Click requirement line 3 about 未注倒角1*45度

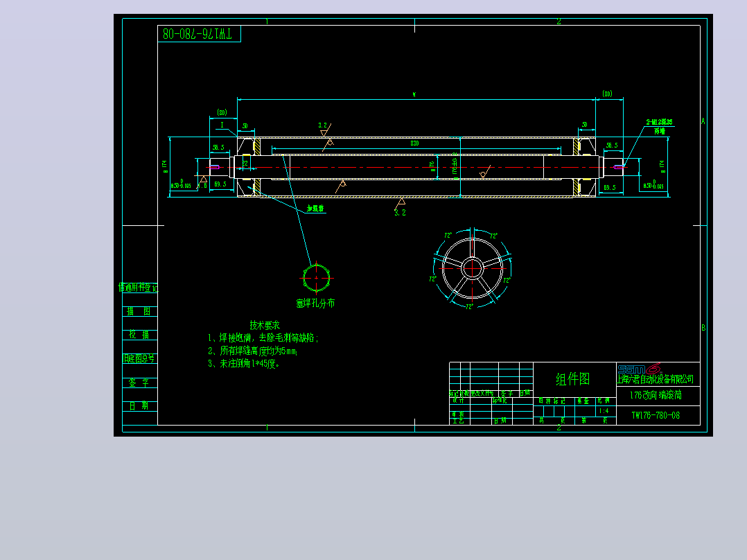pos(243,364)
